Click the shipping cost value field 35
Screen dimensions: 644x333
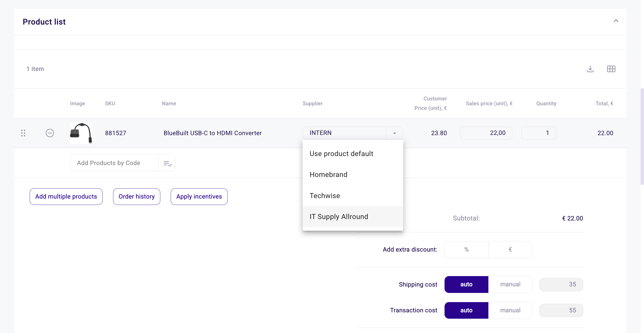[561, 284]
